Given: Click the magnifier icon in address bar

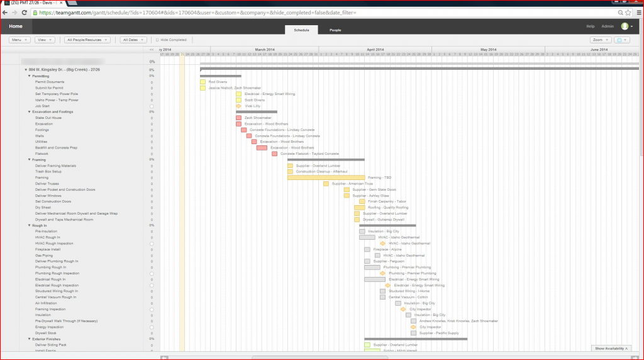Looking at the screenshot, I should (x=620, y=13).
